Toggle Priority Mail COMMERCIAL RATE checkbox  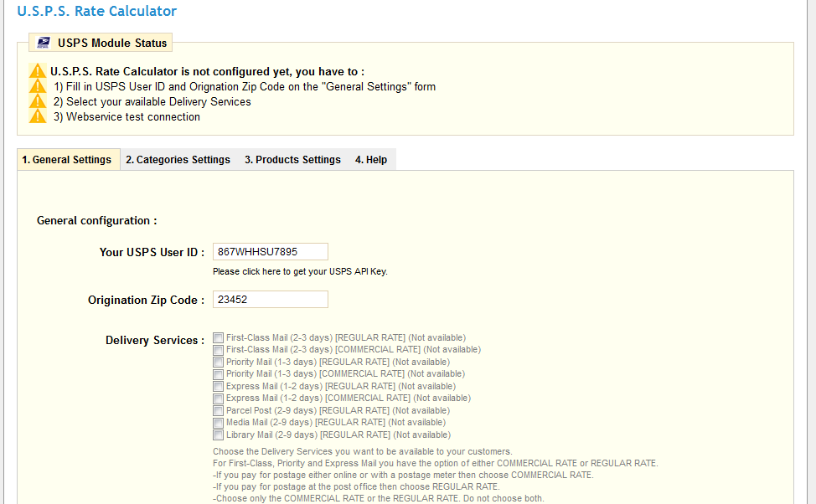(x=219, y=373)
